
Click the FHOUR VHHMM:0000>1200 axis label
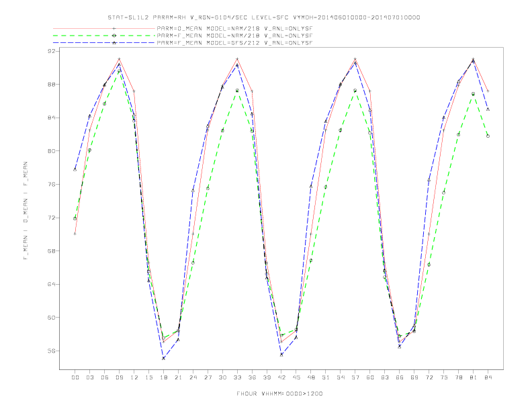click(279, 394)
